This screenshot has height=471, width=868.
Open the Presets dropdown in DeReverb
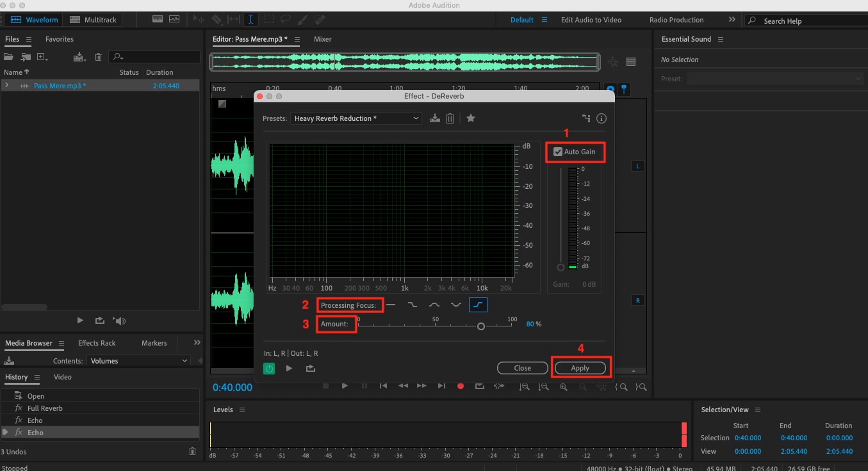(x=356, y=118)
